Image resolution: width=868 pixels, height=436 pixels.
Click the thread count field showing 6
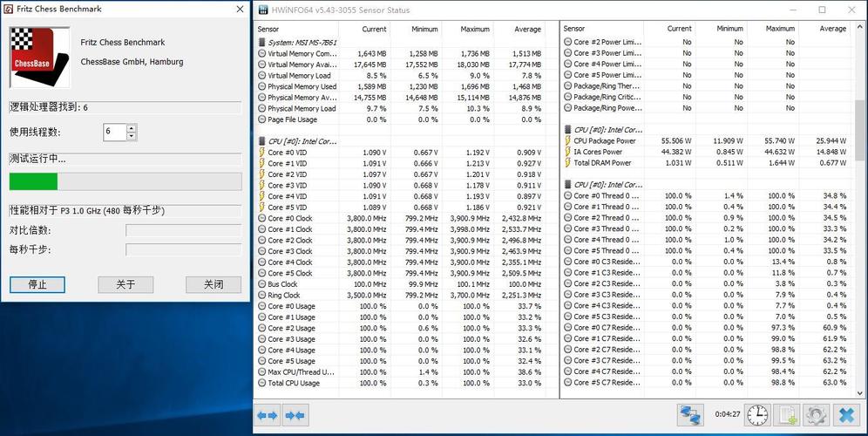click(115, 132)
